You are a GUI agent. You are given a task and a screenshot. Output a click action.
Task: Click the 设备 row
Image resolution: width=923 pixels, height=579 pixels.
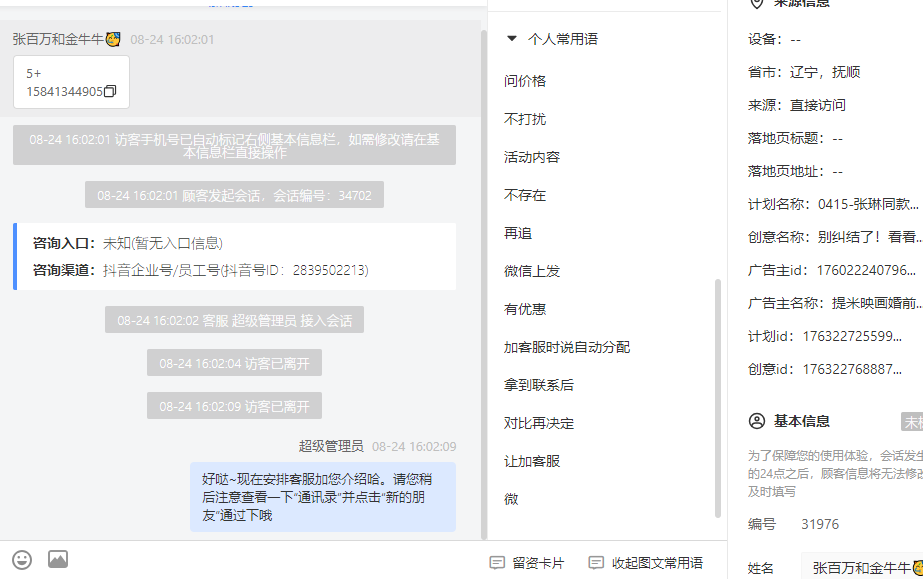point(774,39)
